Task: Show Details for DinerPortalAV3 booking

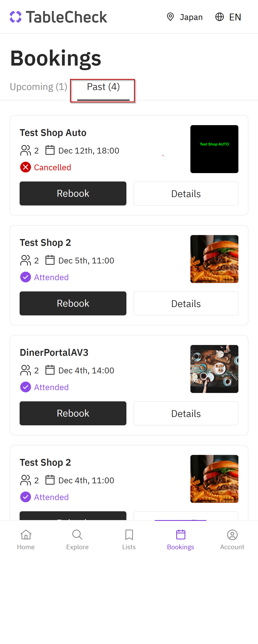Action: 186,414
